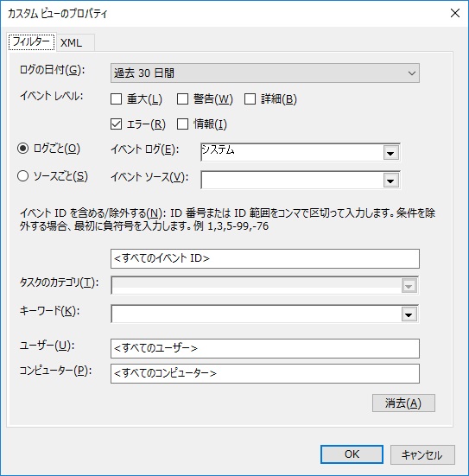The width and height of the screenshot is (469, 476).
Task: Choose the ソースごと(S) radio option
Action: 23,176
